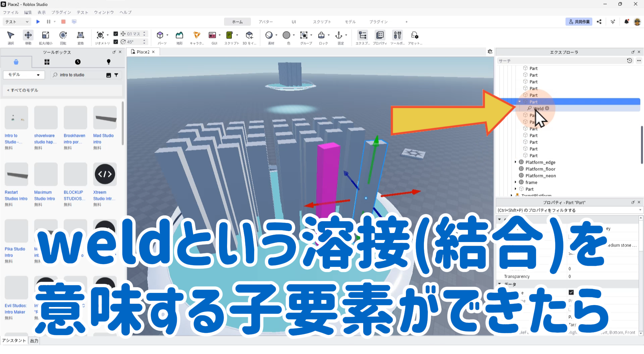Open the Terrain (地形) editor
Screen dimensions: 644x354
[x=179, y=36]
